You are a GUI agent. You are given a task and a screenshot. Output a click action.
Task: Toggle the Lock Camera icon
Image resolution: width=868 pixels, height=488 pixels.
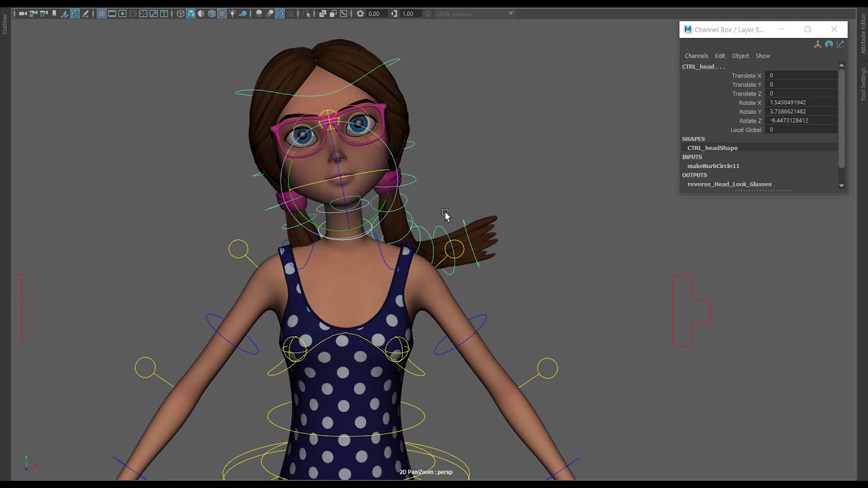[x=33, y=14]
